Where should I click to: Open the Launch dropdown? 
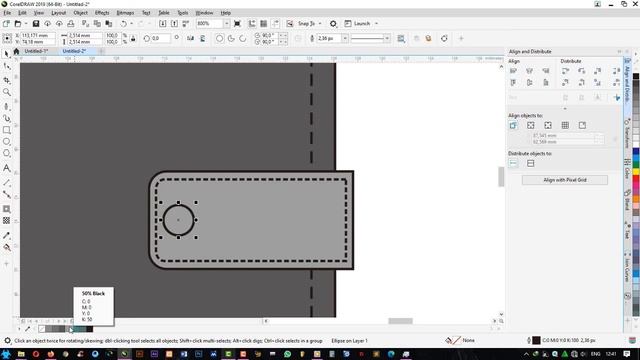pos(376,24)
